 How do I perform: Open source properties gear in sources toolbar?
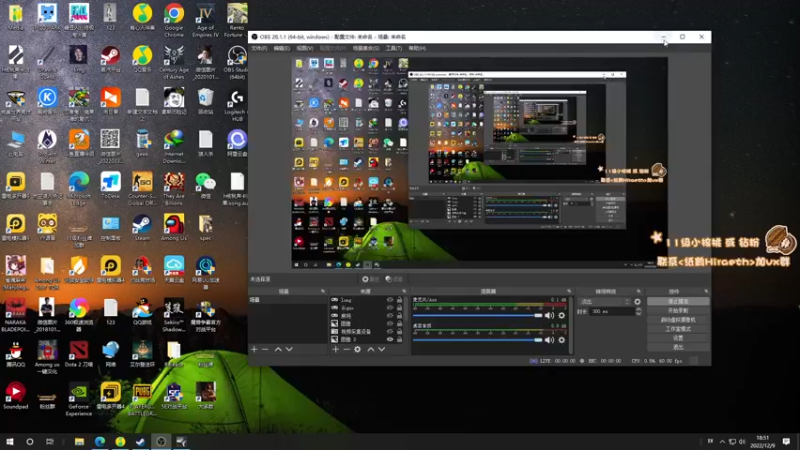point(358,349)
